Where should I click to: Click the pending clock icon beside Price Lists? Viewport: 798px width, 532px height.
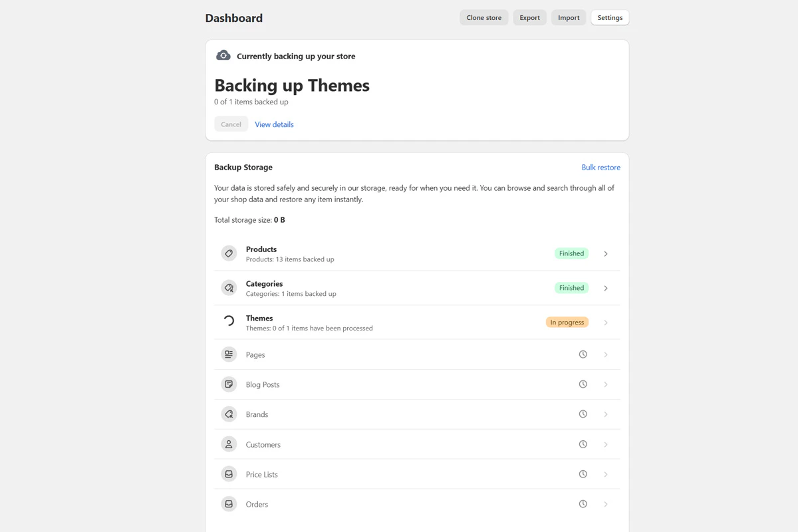(583, 473)
